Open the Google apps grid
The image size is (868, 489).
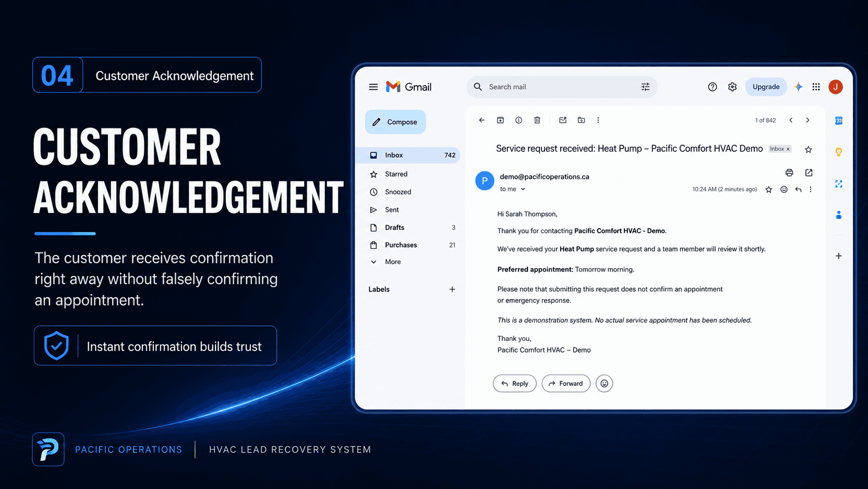[x=816, y=87]
